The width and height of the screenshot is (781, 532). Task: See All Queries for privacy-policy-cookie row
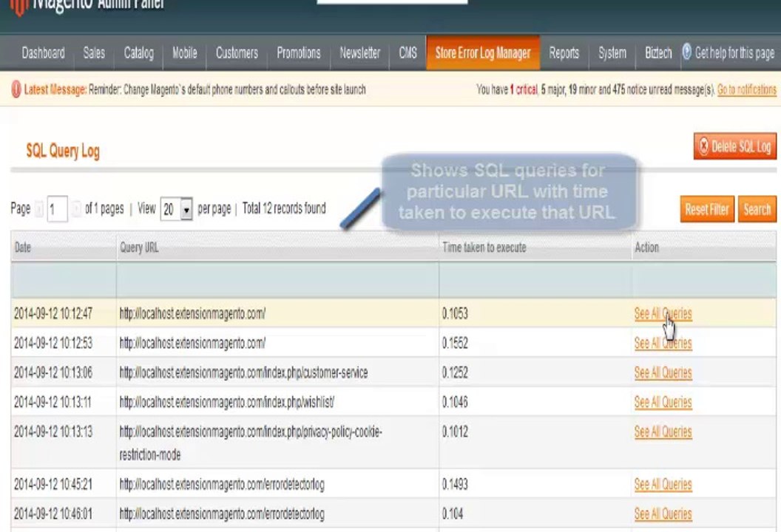coord(663,432)
